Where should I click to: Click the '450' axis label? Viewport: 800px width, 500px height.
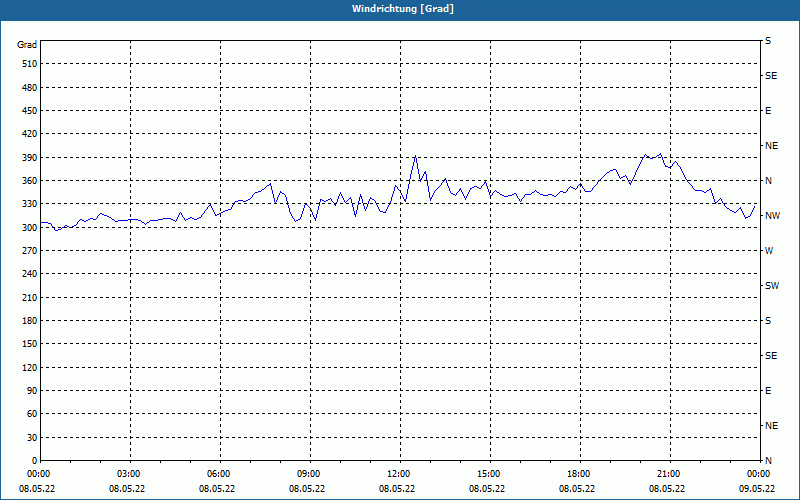click(x=30, y=111)
